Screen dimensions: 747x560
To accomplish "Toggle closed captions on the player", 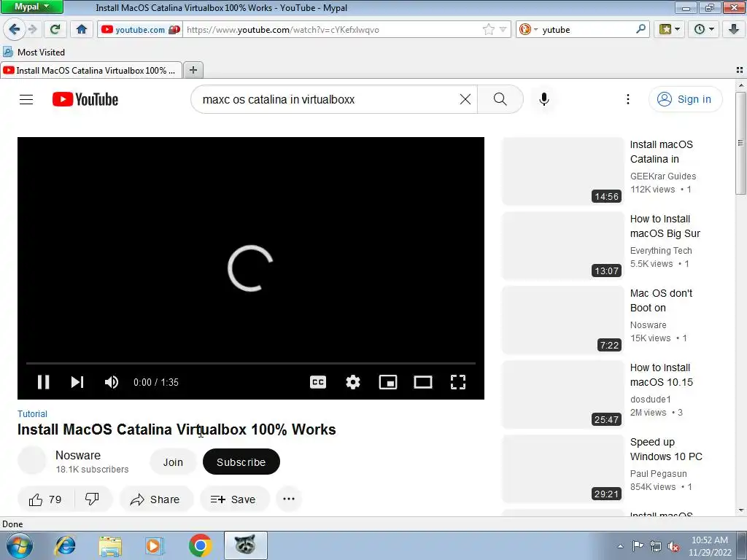I will tap(318, 382).
